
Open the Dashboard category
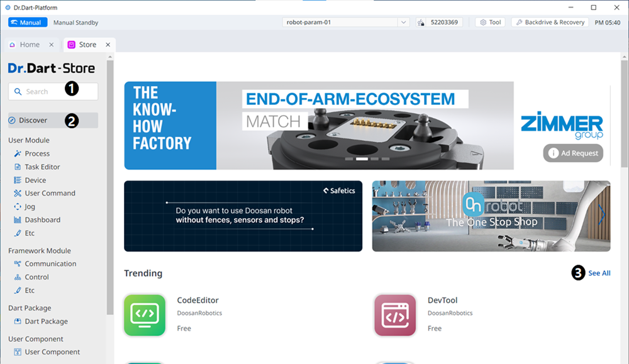point(42,219)
